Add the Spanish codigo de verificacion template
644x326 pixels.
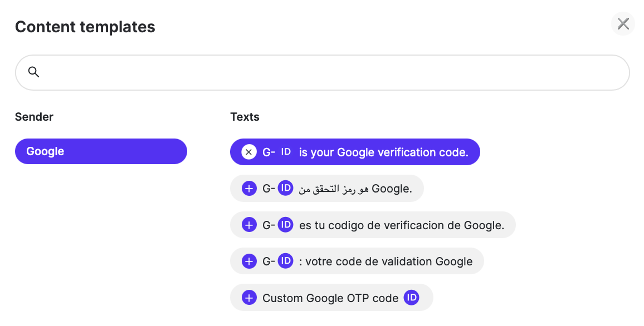click(249, 225)
